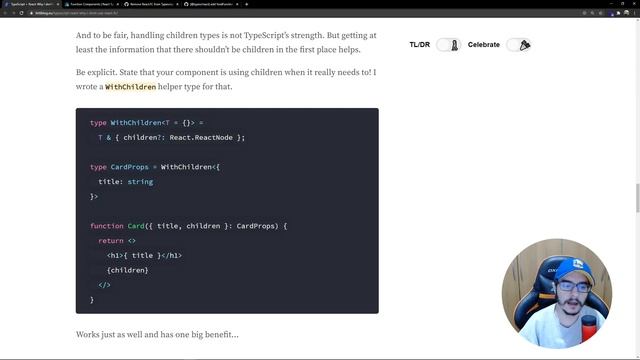
Task: Click the 'return <>' code line
Action: pyautogui.click(x=117, y=241)
